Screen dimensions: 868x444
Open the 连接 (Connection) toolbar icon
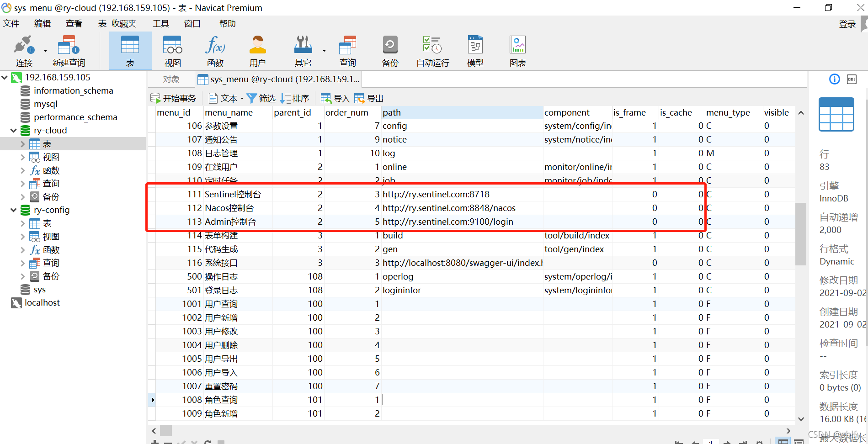tap(24, 51)
